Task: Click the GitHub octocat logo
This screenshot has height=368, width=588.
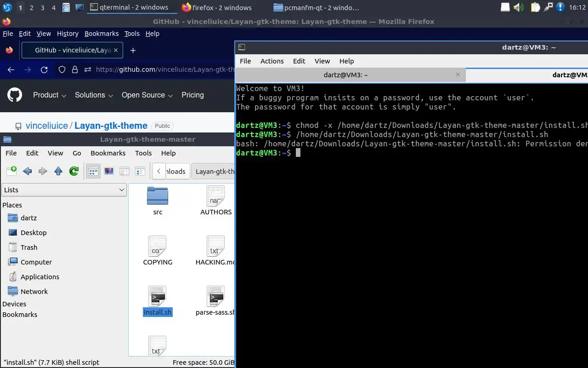Action: (x=15, y=95)
